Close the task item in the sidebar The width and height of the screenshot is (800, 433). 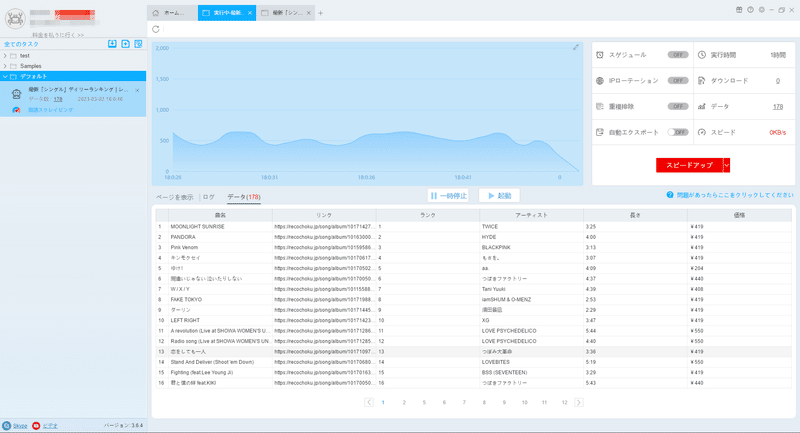[137, 90]
